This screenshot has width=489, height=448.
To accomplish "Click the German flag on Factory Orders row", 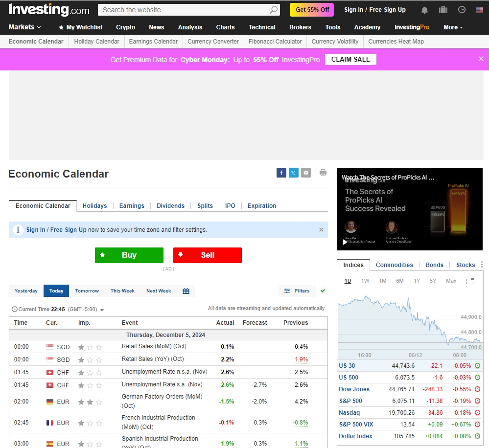I will coord(50,402).
